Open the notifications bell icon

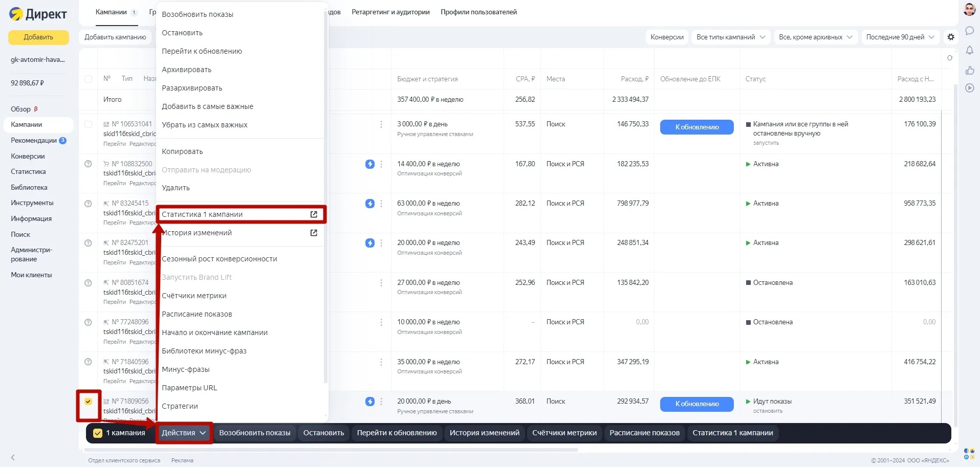969,50
